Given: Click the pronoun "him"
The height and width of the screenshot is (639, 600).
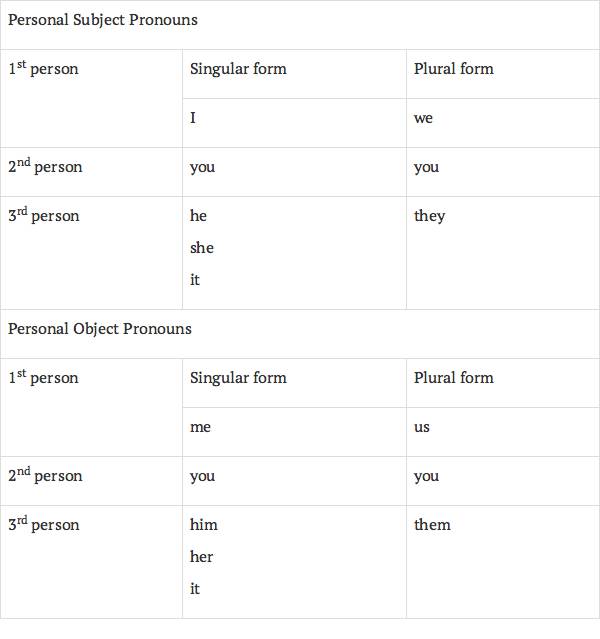Looking at the screenshot, I should tap(203, 525).
